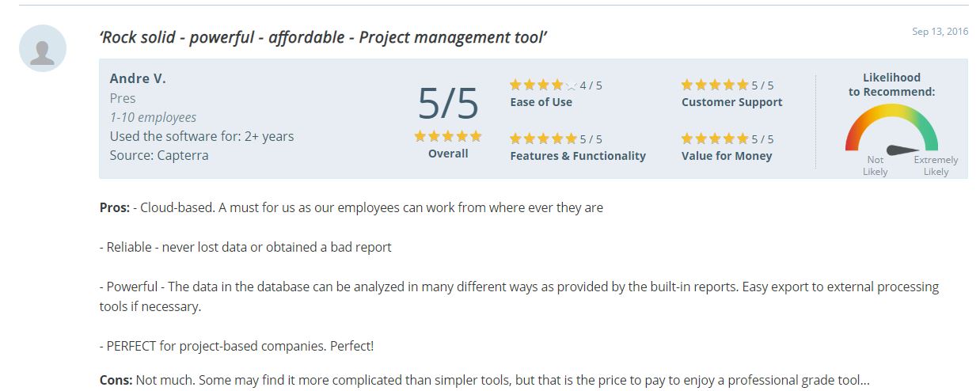Click reviewer name Andre V.
Image resolution: width=980 pixels, height=391 pixels.
pyautogui.click(x=138, y=78)
